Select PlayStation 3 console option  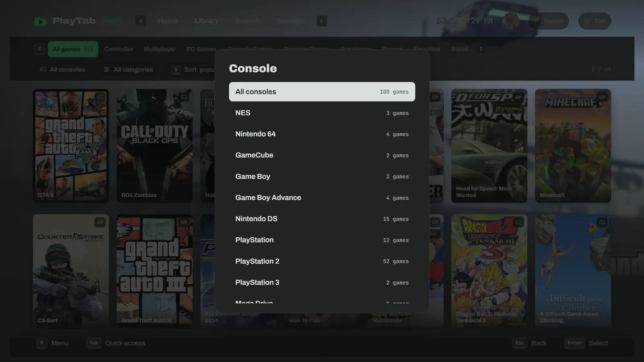pyautogui.click(x=322, y=282)
